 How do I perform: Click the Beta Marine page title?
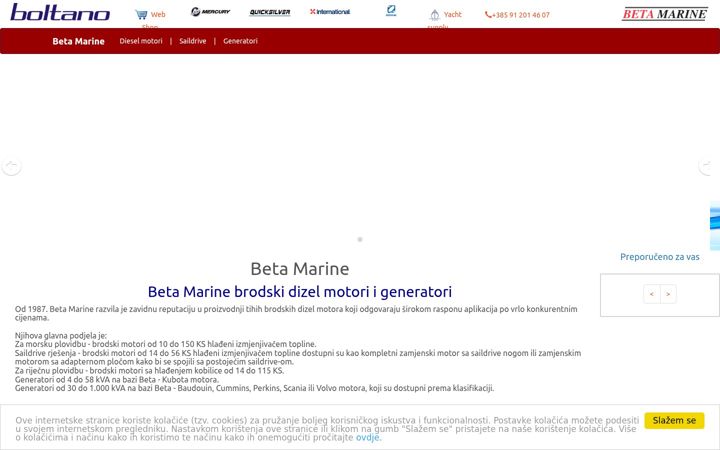click(x=300, y=269)
